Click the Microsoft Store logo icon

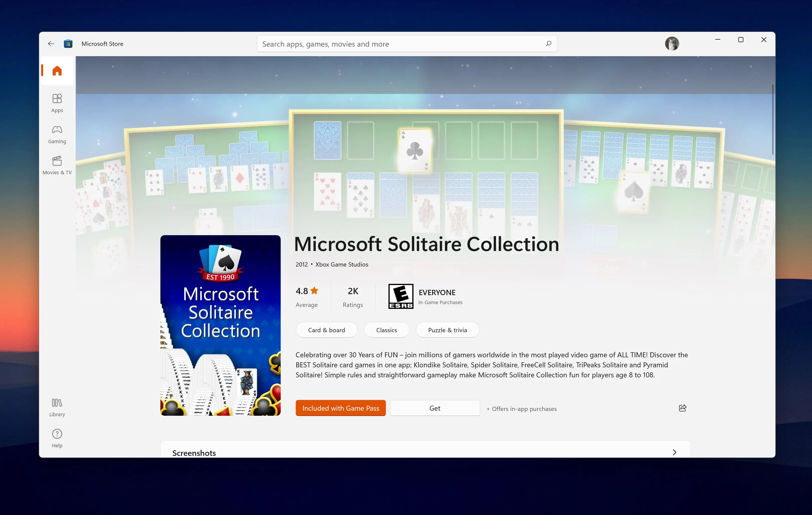pyautogui.click(x=68, y=44)
